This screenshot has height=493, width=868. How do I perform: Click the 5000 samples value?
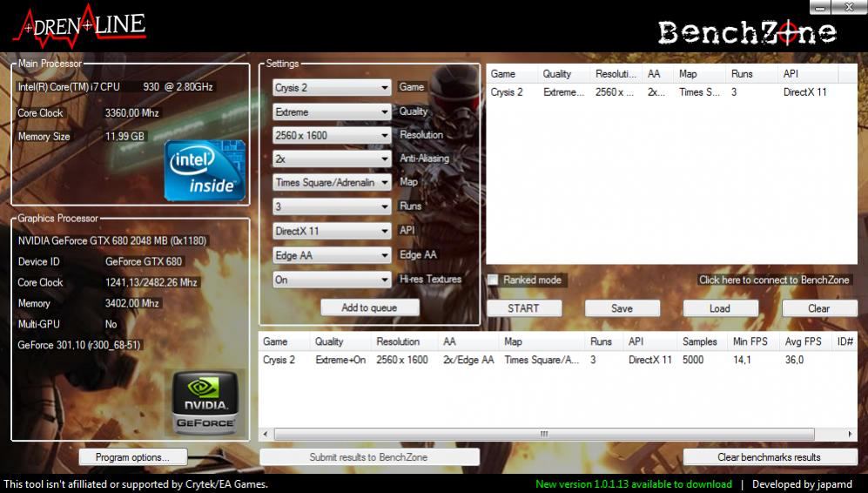[x=693, y=360]
